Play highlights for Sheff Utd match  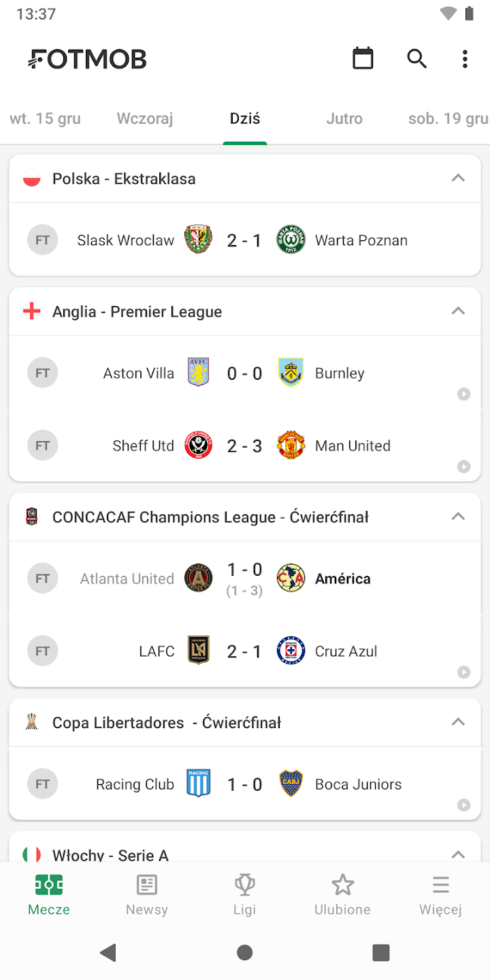click(464, 466)
